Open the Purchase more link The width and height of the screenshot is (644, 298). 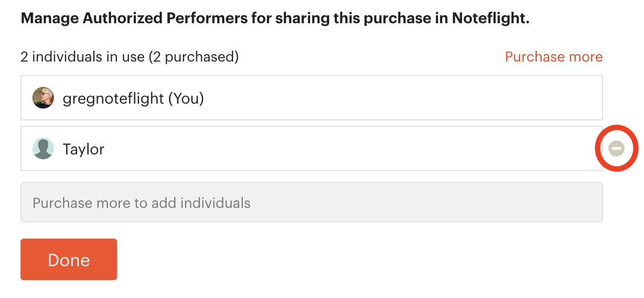click(553, 57)
